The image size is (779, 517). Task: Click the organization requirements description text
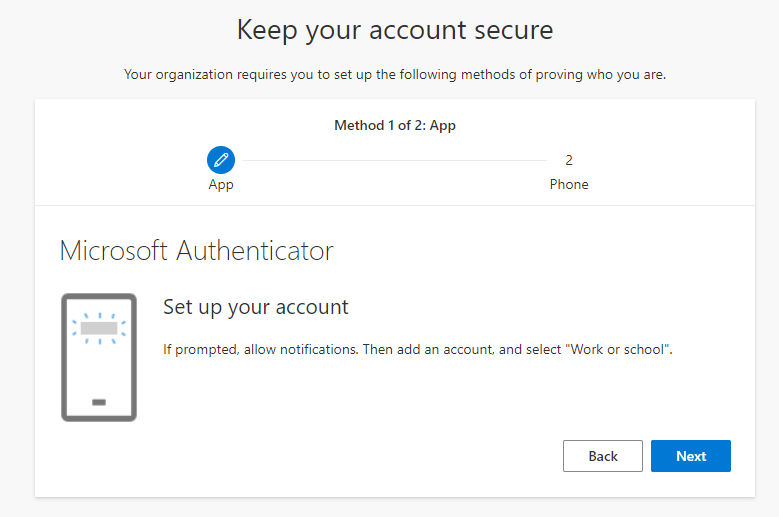tap(395, 74)
